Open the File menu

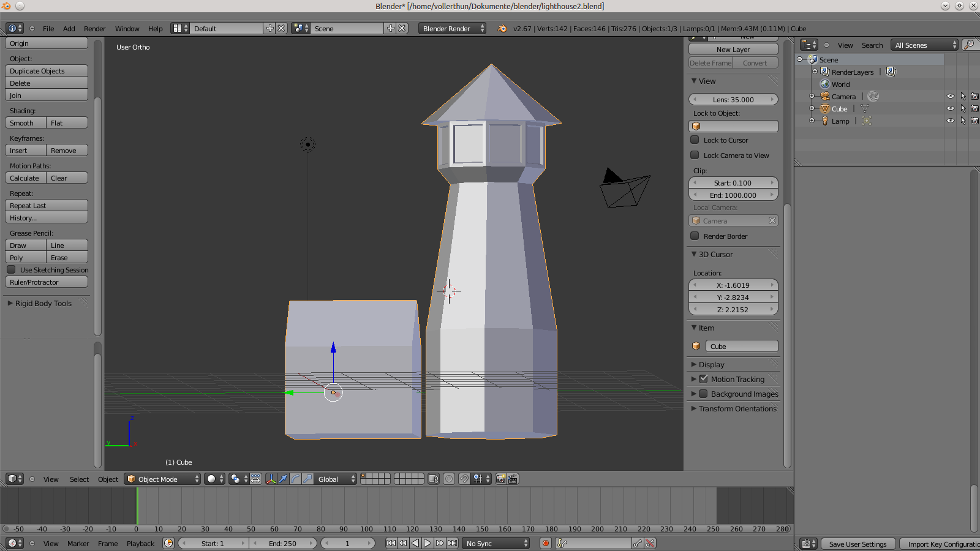tap(48, 28)
